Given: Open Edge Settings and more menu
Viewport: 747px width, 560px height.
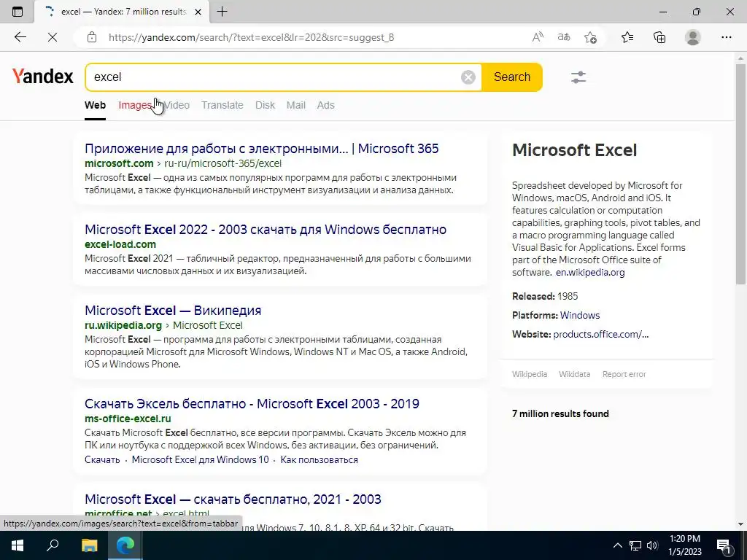Looking at the screenshot, I should coord(726,37).
